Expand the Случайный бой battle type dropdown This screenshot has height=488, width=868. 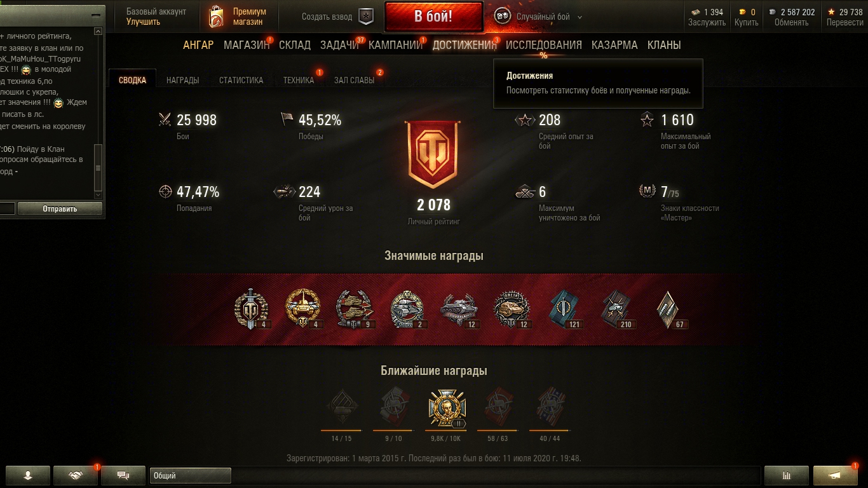coord(580,17)
